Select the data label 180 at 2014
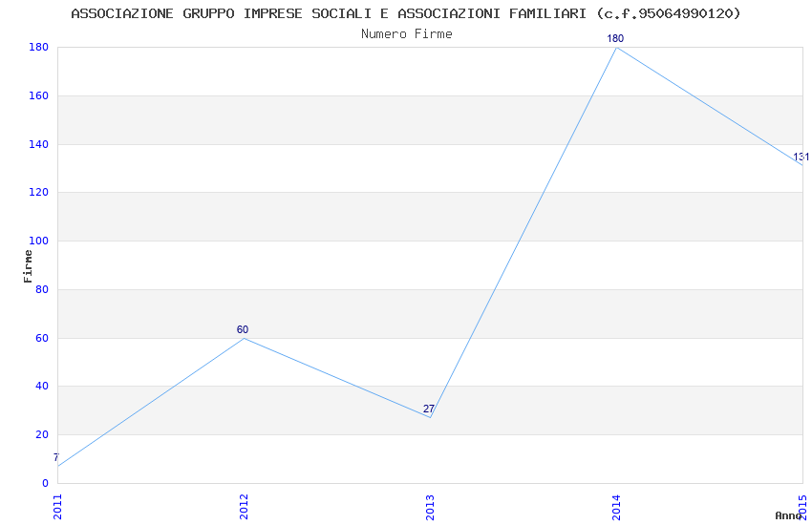 [x=615, y=38]
